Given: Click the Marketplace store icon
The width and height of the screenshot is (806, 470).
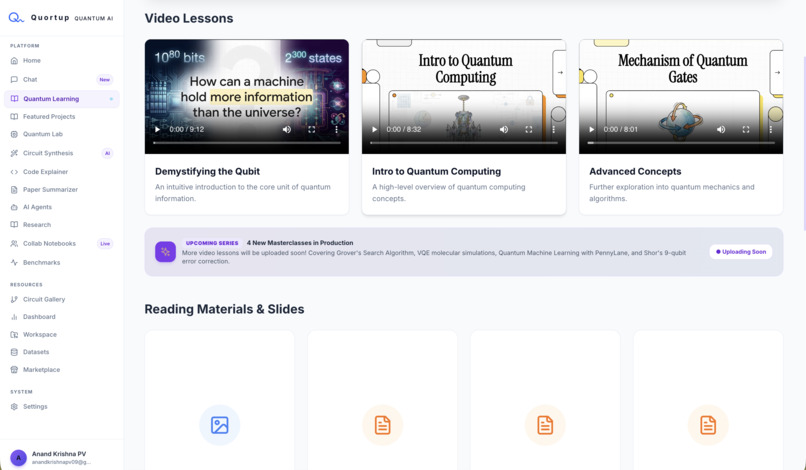Looking at the screenshot, I should click(x=14, y=370).
